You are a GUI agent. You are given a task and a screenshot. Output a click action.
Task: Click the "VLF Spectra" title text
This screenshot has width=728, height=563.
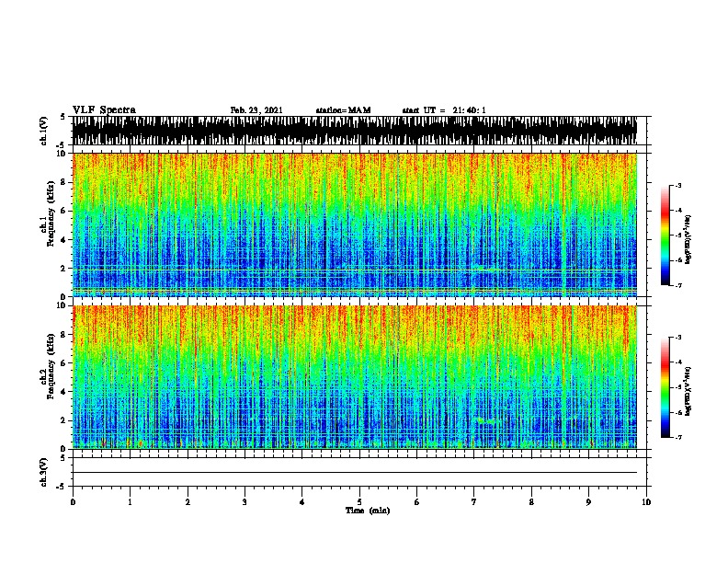coord(104,110)
